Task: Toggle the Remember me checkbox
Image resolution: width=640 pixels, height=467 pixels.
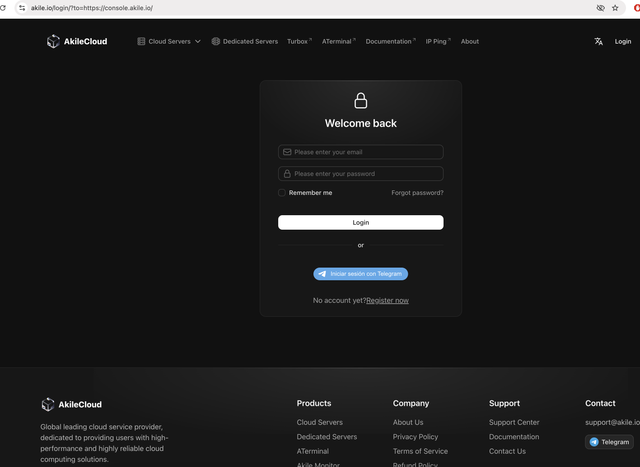Action: 282,193
